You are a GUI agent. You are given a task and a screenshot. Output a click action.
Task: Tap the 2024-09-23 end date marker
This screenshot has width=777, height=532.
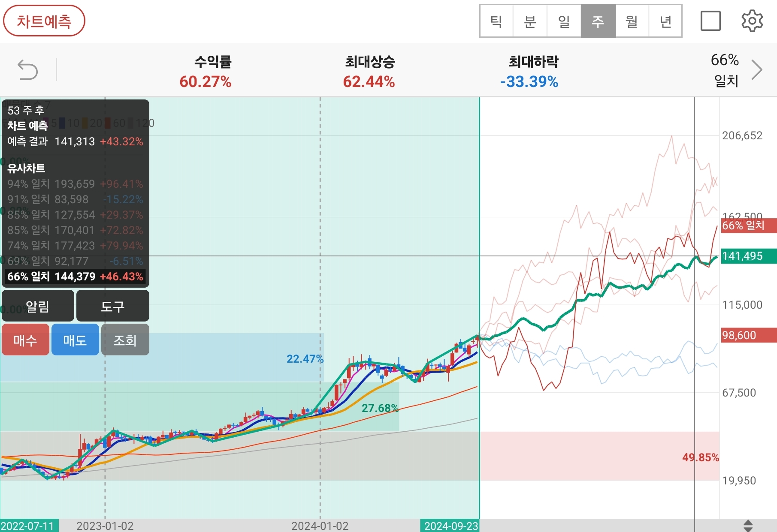[x=450, y=526]
